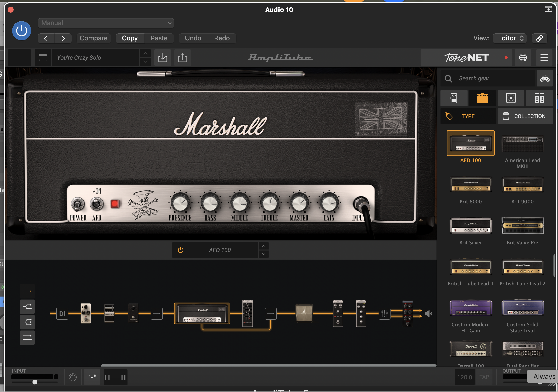Select the single serial chain routing icon
558x392 pixels.
(27, 291)
